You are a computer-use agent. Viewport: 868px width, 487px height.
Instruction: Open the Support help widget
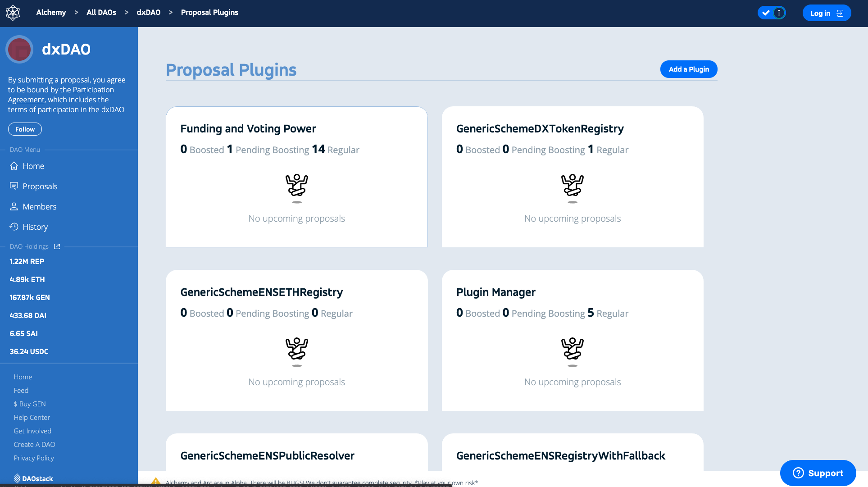click(818, 473)
